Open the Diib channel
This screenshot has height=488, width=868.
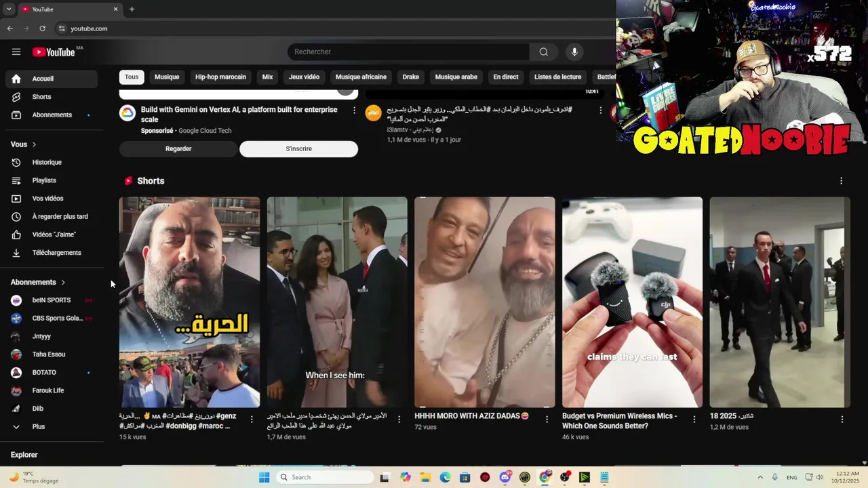coord(52,409)
